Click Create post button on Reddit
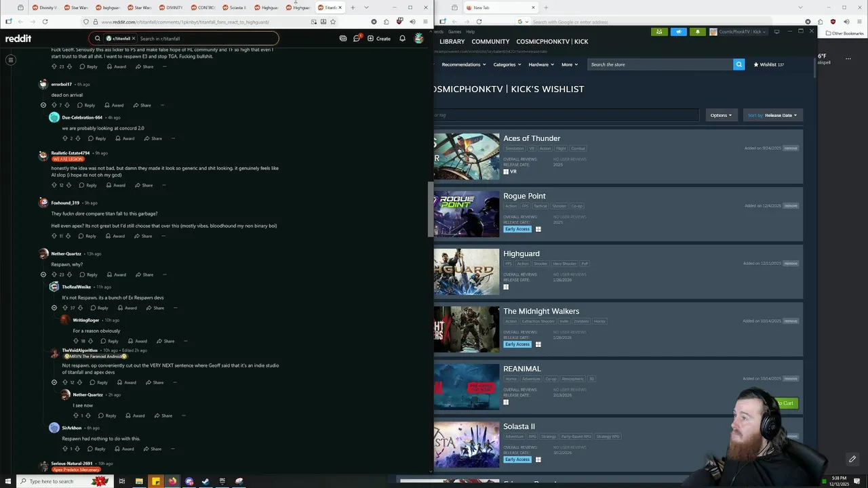 tap(379, 39)
